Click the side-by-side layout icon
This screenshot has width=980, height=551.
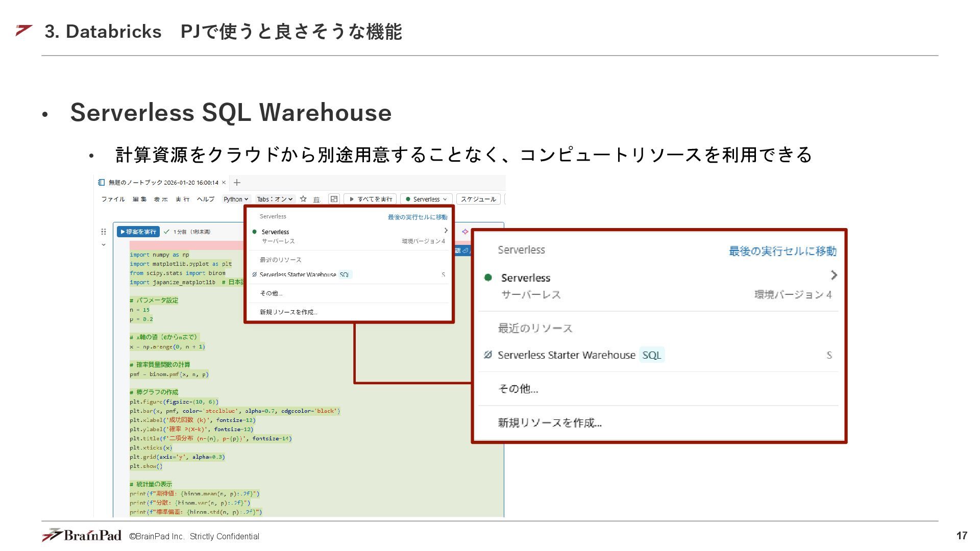pyautogui.click(x=334, y=199)
